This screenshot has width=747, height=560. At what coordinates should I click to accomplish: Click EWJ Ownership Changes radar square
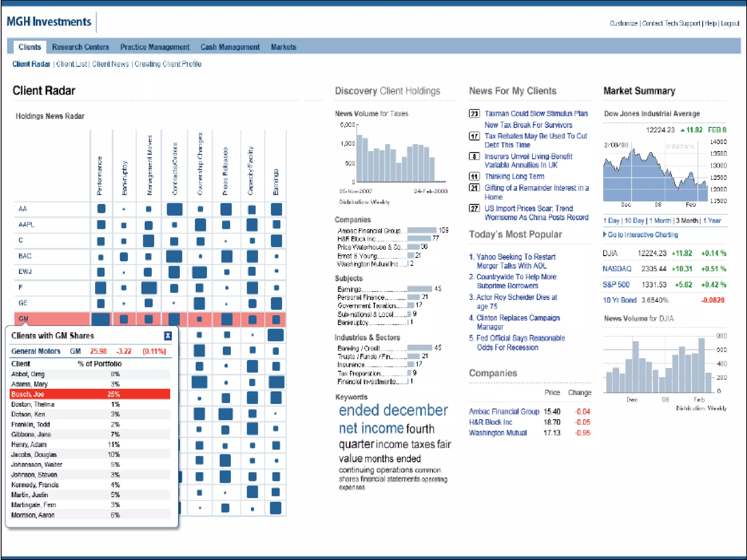pos(200,272)
